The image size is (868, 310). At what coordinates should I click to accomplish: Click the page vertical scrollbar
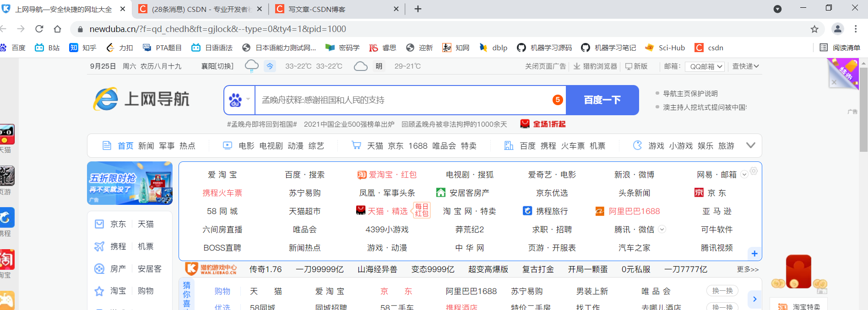[x=863, y=110]
